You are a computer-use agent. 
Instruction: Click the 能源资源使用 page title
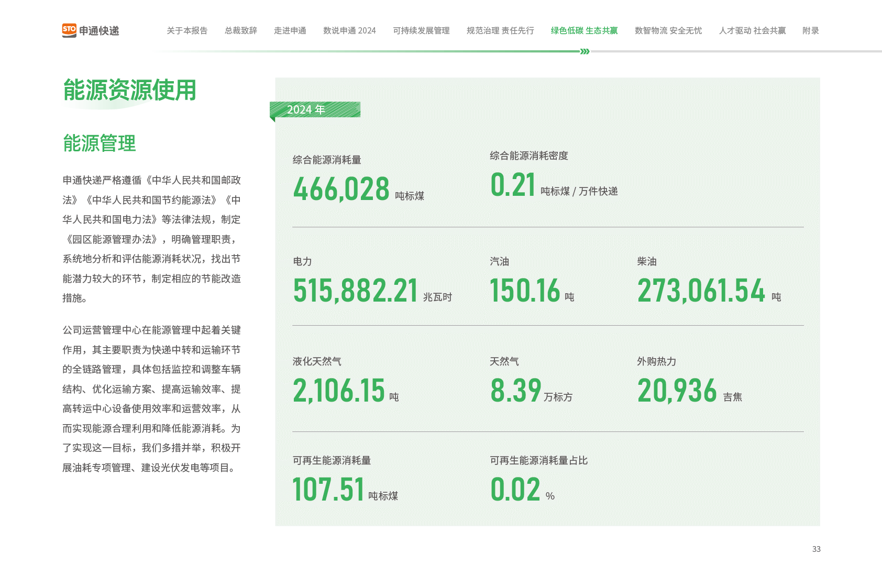click(x=129, y=91)
